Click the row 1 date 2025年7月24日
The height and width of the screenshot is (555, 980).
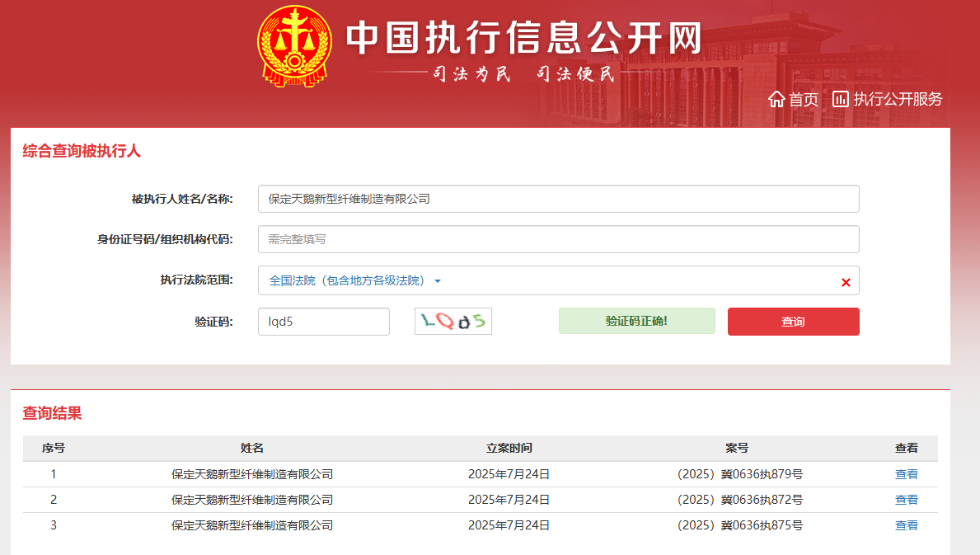coord(509,474)
